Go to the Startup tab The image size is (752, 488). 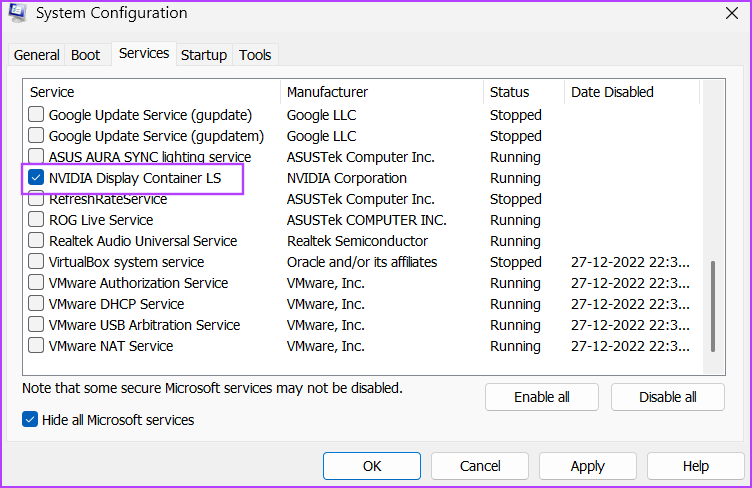coord(204,55)
